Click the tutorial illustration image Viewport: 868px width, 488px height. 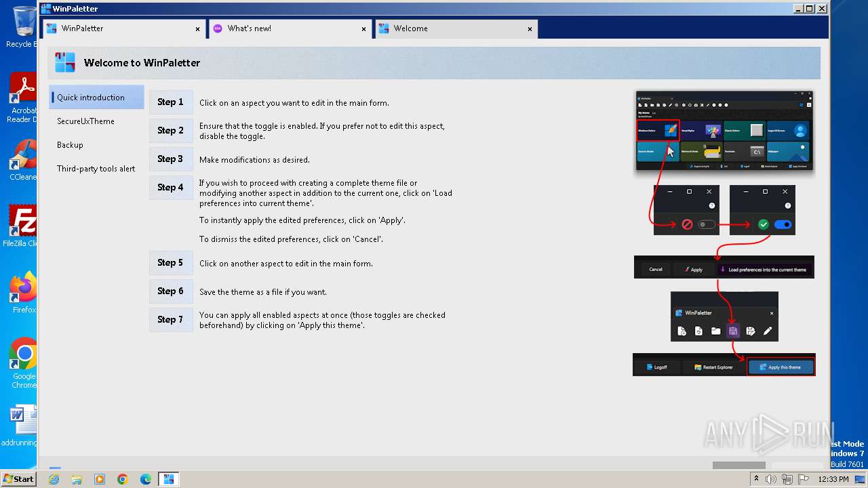(x=724, y=232)
